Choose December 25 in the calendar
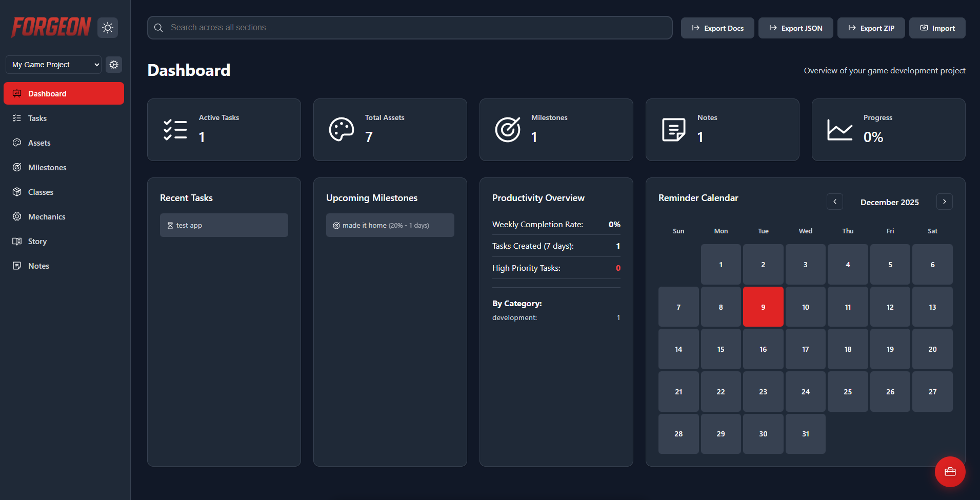The width and height of the screenshot is (980, 500). point(848,391)
